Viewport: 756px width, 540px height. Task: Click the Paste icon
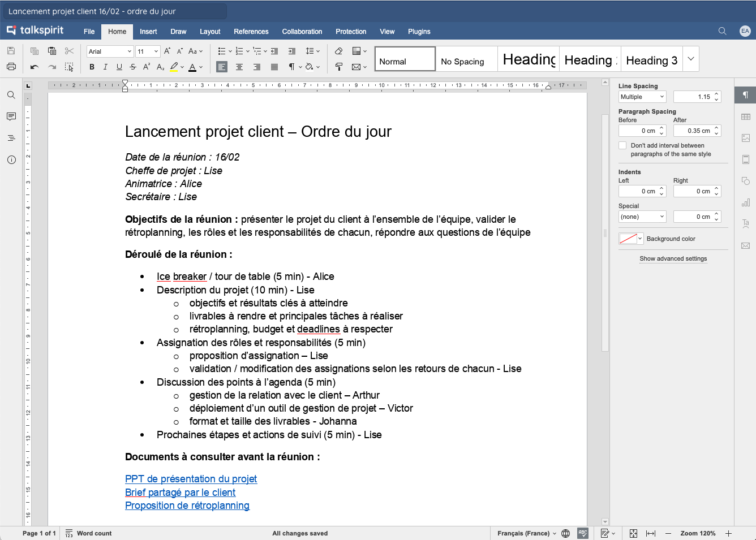point(52,51)
